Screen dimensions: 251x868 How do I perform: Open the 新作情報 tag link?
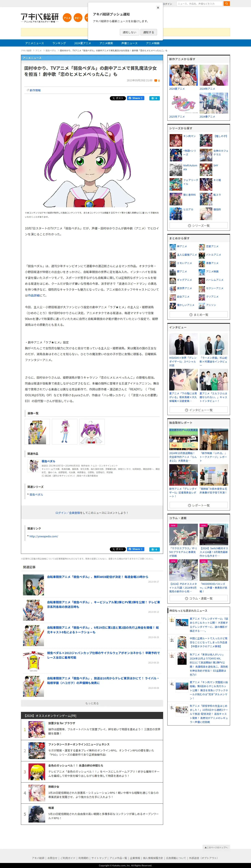coord(35,90)
